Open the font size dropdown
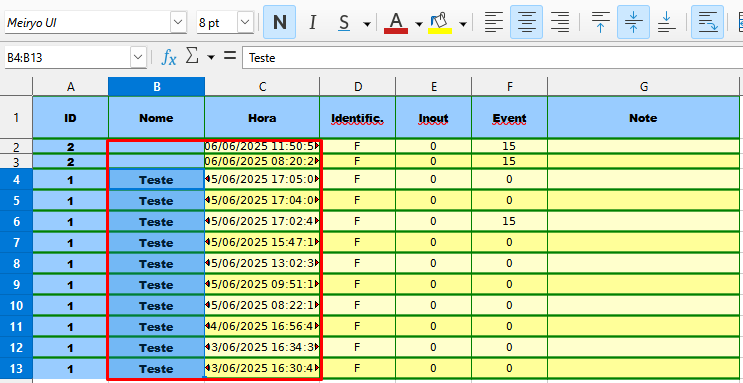This screenshot has height=383, width=743. (245, 22)
